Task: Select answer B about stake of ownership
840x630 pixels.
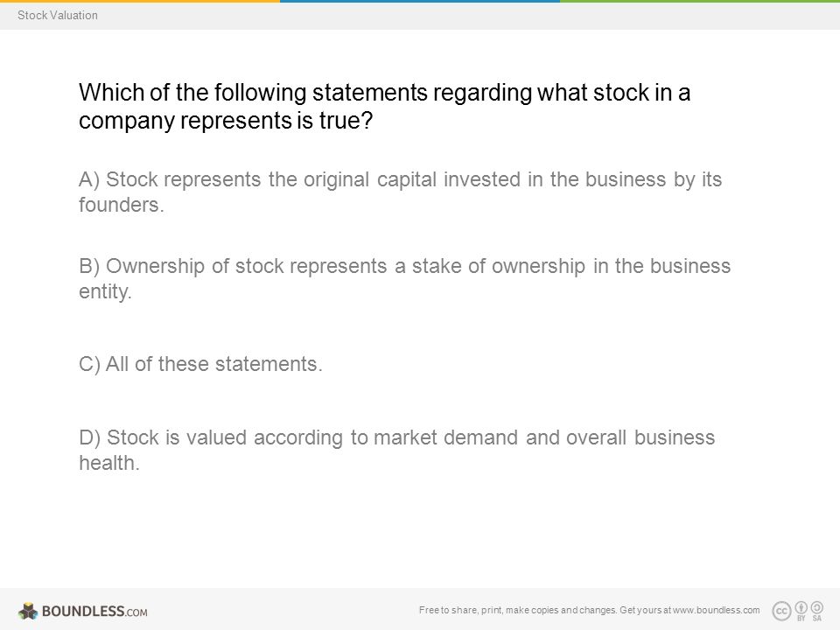Action: tap(404, 278)
